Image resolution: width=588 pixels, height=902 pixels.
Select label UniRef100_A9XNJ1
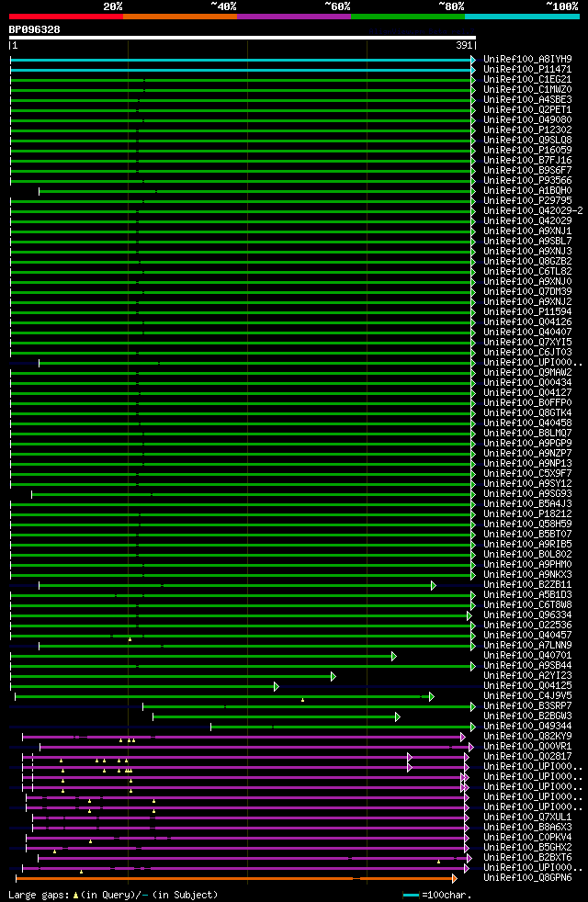527,231
